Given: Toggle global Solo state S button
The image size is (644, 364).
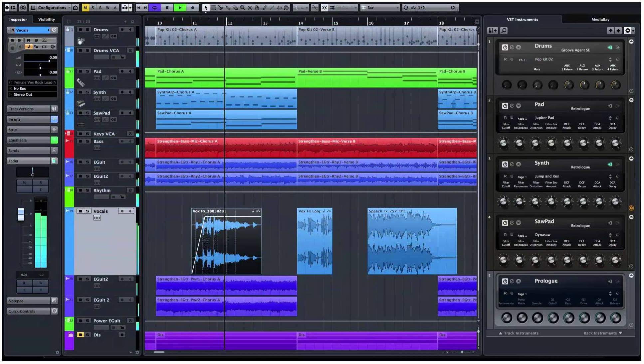Looking at the screenshot, I should tap(93, 8).
